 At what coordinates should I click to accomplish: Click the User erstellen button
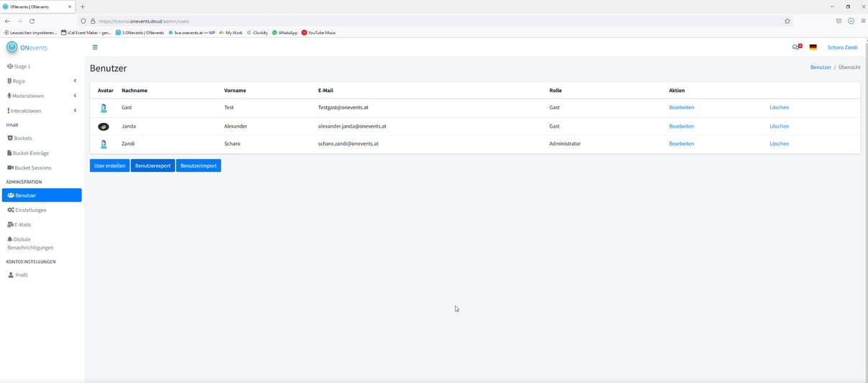[x=110, y=165]
